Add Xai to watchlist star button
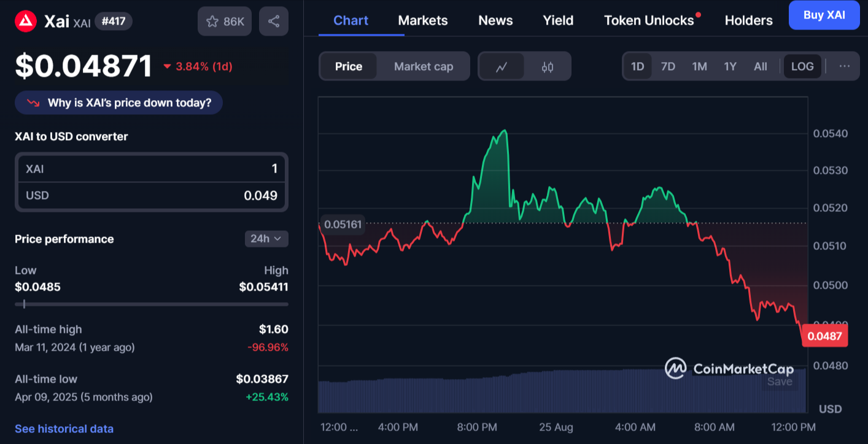The width and height of the screenshot is (868, 444). (x=225, y=21)
